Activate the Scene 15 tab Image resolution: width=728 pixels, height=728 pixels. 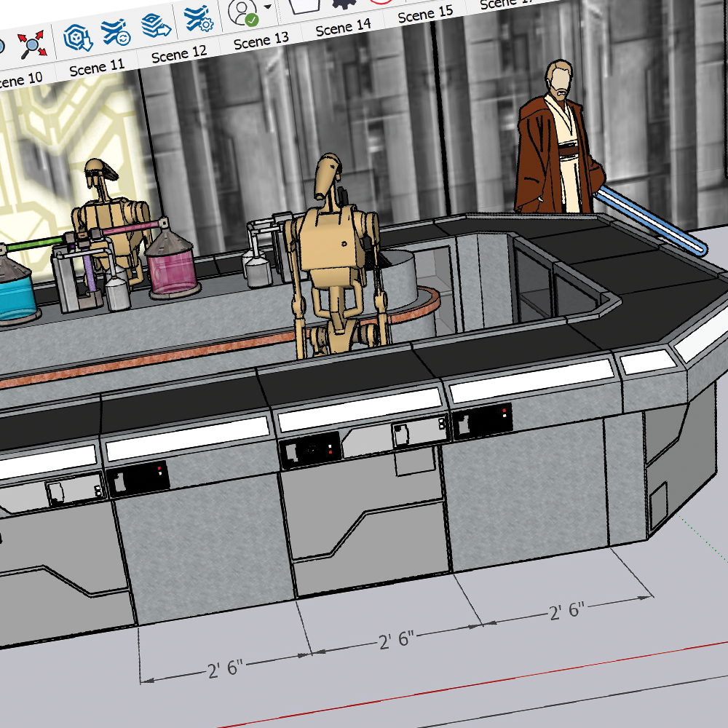point(426,15)
